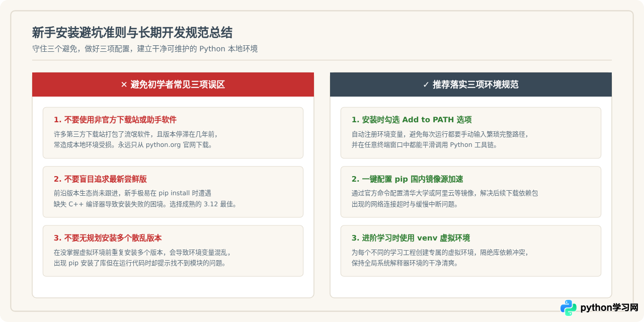Click the title "新手安装避坑准则与长期开发规范总结"
The width and height of the screenshot is (644, 322).
132,33
